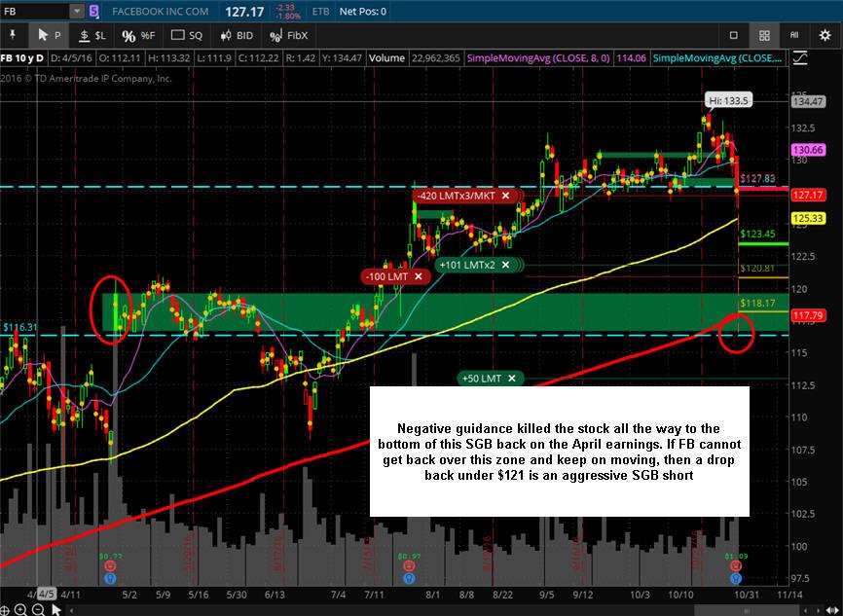Screen dimensions: 843x616
Task: Select the pointer P tool
Action: (49, 35)
